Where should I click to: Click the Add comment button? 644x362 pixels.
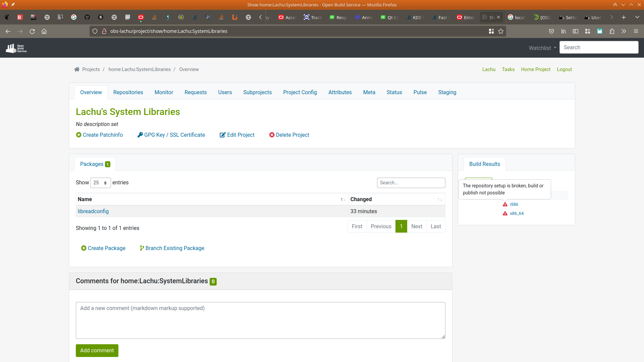tap(97, 350)
